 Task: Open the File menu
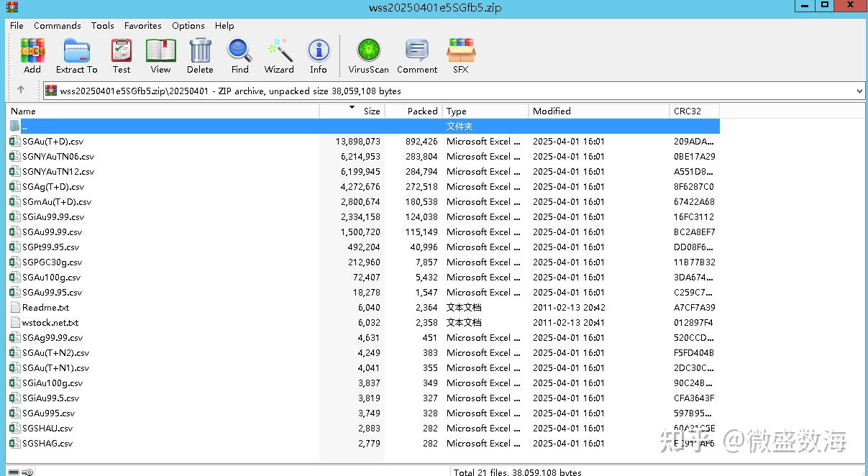pyautogui.click(x=17, y=25)
